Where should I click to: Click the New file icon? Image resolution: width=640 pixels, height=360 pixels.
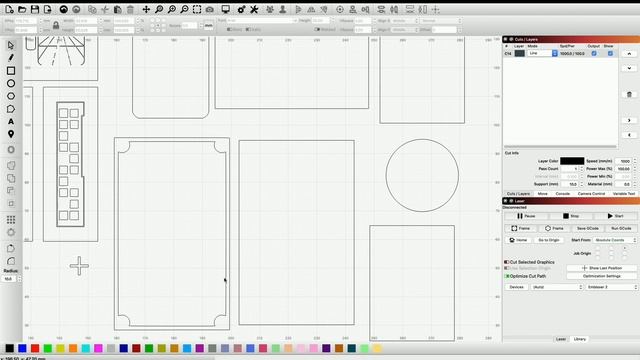pos(9,9)
